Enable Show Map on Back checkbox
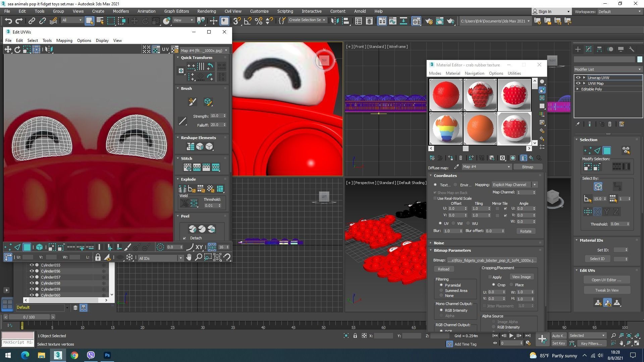The height and width of the screenshot is (362, 644). tap(435, 193)
